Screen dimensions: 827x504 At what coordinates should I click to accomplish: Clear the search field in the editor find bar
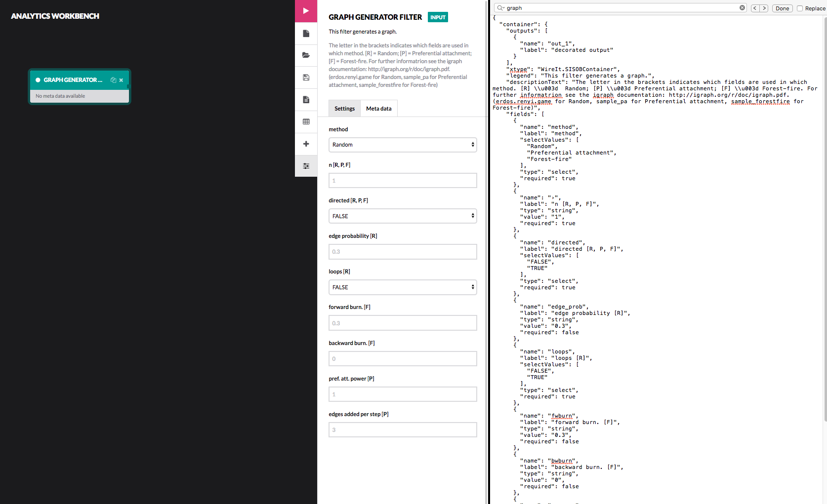[742, 8]
